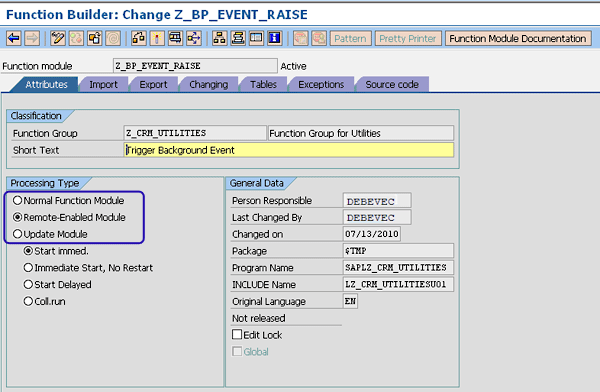Screen dimensions: 600x392
Task: Click the blue info Help icon
Action: coord(274,38)
